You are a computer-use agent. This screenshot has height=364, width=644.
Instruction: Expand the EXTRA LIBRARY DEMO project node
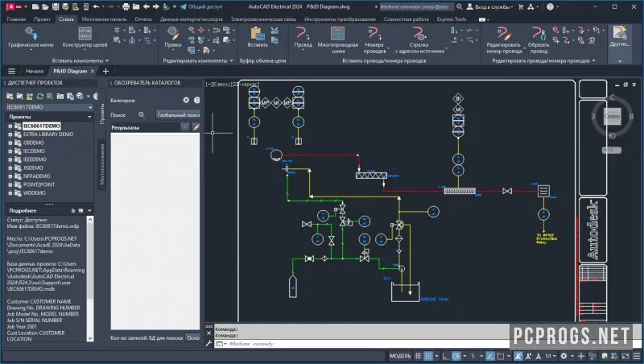coord(10,134)
